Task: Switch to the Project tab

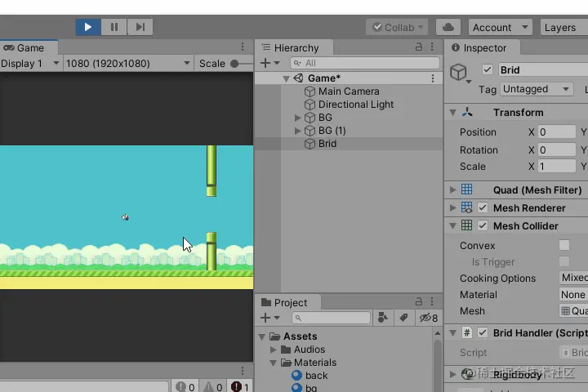Action: [x=288, y=302]
